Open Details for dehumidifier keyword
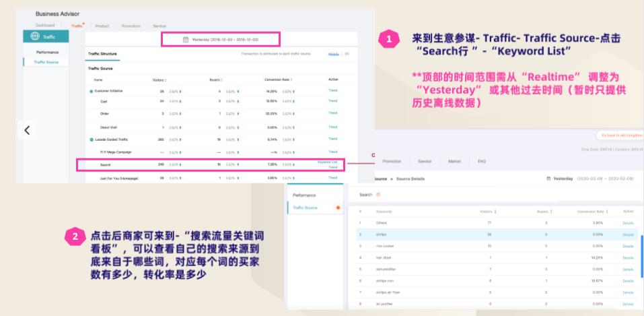 click(628, 269)
